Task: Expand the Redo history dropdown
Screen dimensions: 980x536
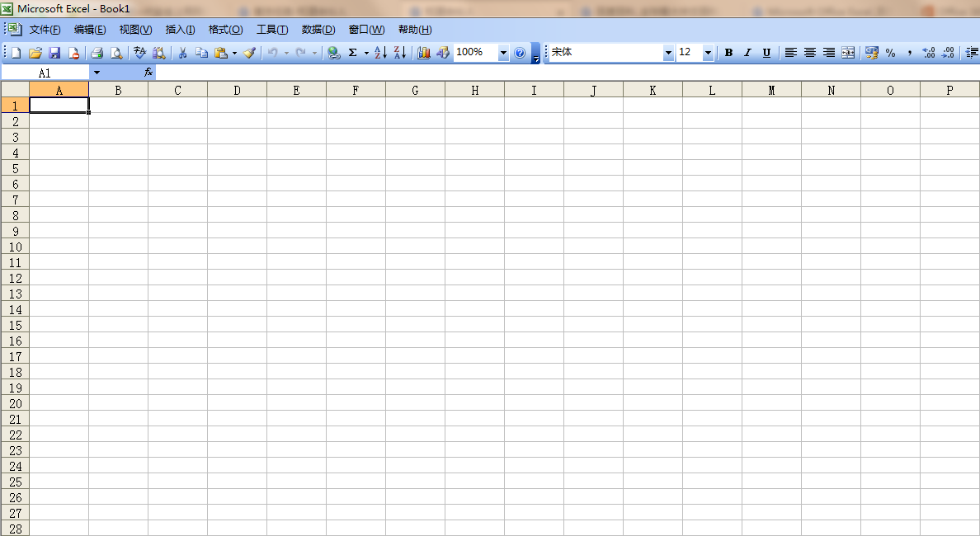Action: 314,53
